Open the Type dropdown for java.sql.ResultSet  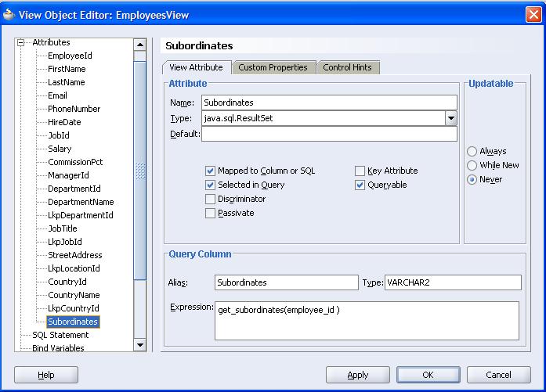click(450, 118)
